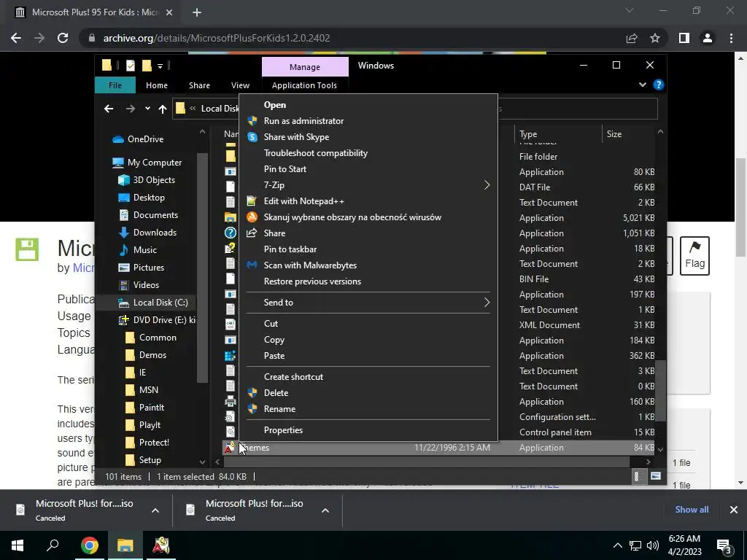Screen dimensions: 747x560
Task: Click the Run as administrator shield icon
Action: (x=252, y=121)
